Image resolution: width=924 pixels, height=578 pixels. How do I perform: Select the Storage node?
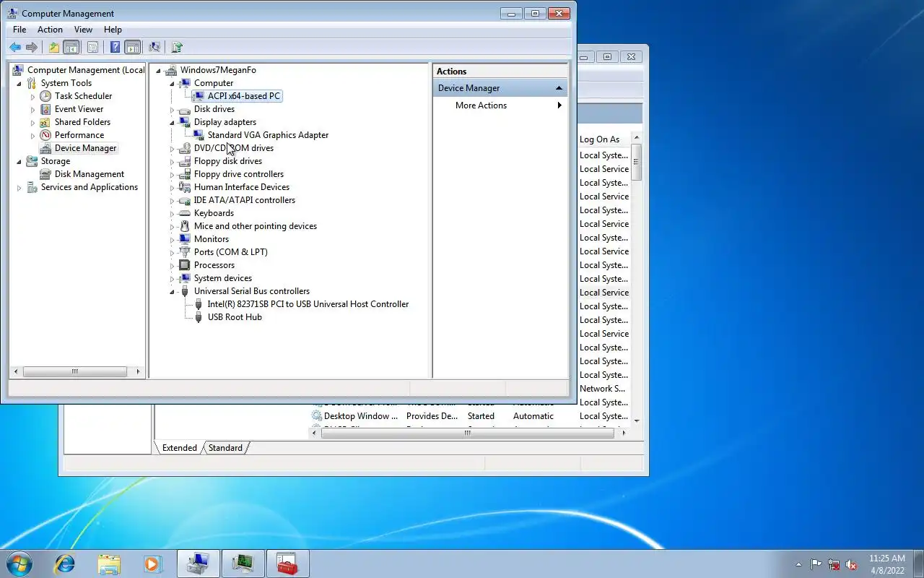56,161
